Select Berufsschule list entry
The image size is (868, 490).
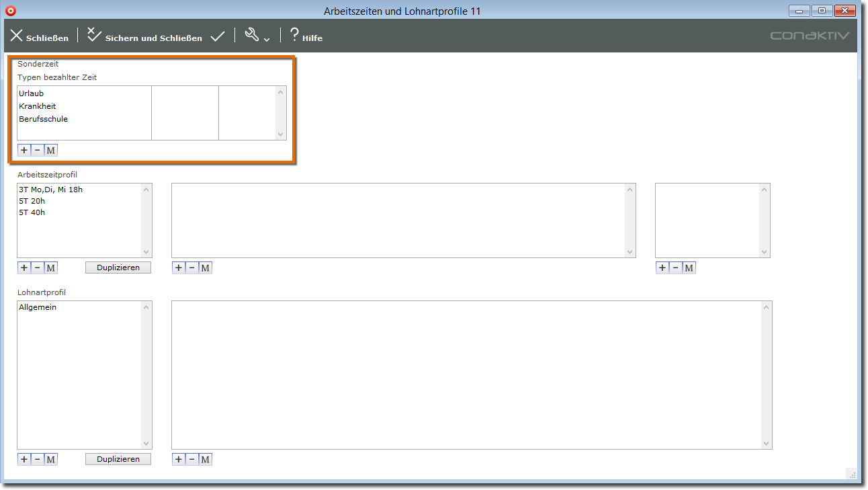pyautogui.click(x=44, y=119)
